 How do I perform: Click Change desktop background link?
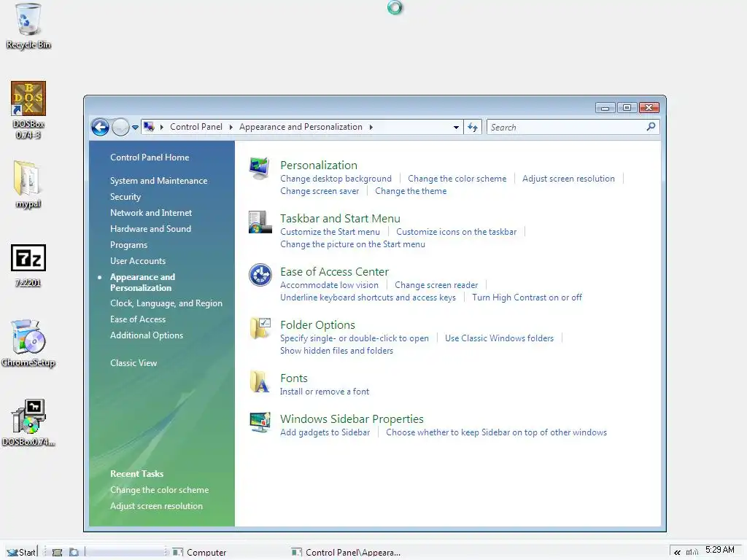point(336,179)
